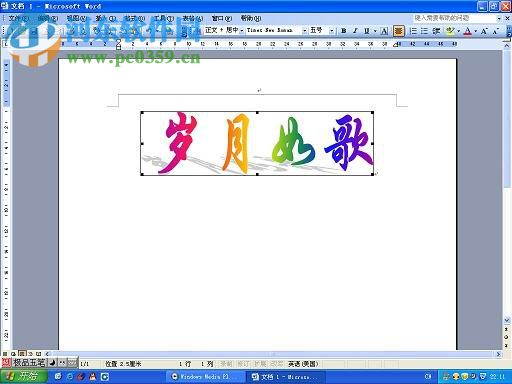Viewport: 512px width, 384px height.
Task: Toggle Italic formatting
Action: pos(355,31)
